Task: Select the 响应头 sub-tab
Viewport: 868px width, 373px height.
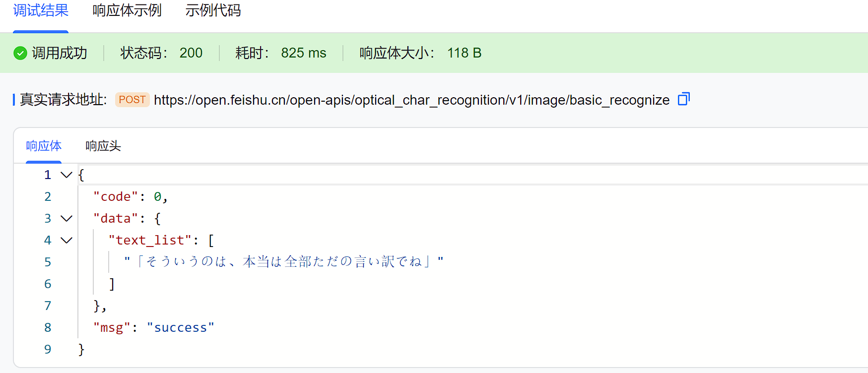Action: coord(103,146)
